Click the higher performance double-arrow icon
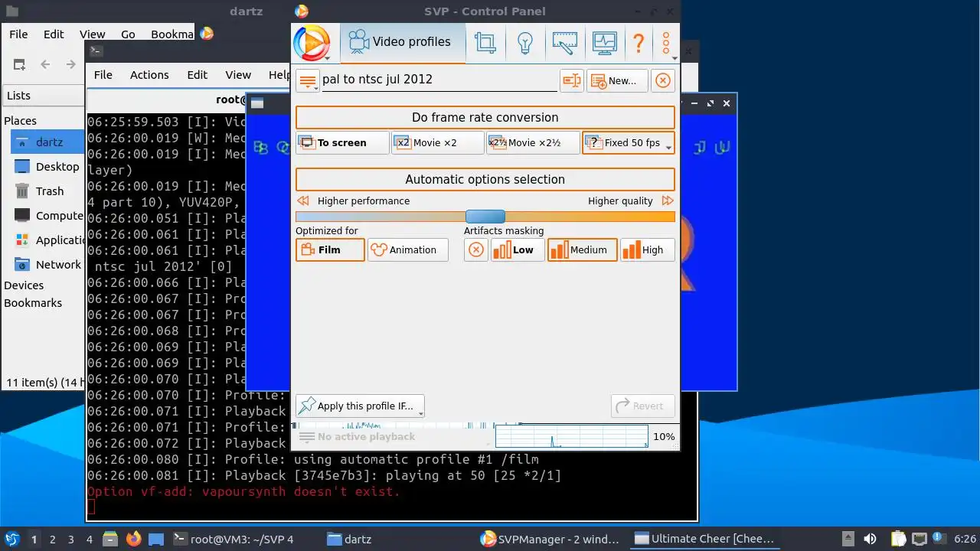The width and height of the screenshot is (980, 551). (x=303, y=201)
